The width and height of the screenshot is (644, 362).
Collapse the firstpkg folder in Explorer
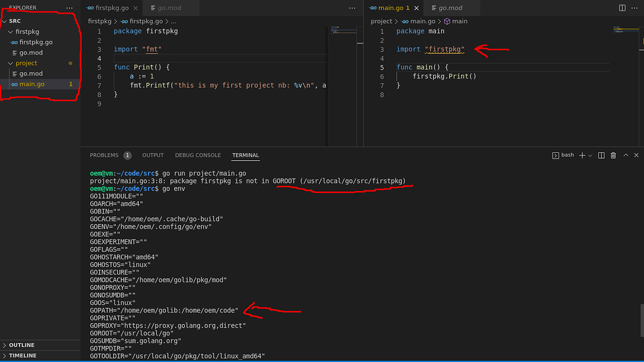point(27,31)
